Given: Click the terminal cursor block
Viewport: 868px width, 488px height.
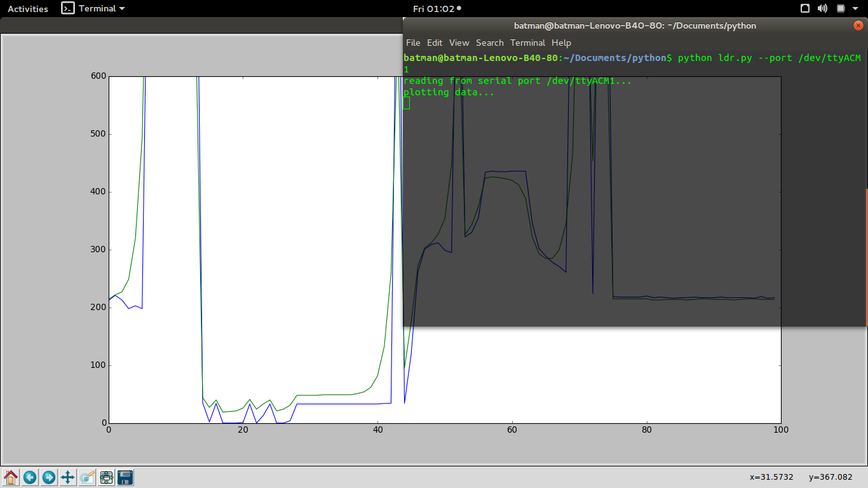Looking at the screenshot, I should tap(407, 103).
